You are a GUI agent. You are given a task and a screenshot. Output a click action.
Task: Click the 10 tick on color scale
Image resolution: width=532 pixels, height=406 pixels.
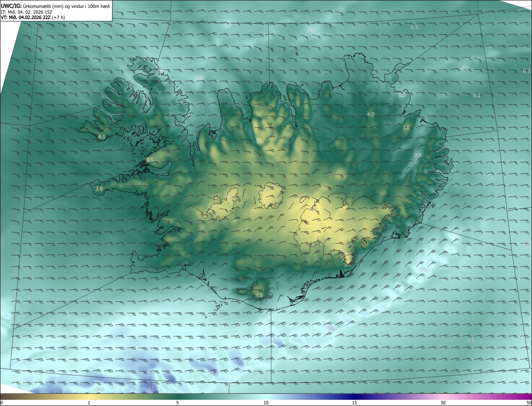coord(266,403)
